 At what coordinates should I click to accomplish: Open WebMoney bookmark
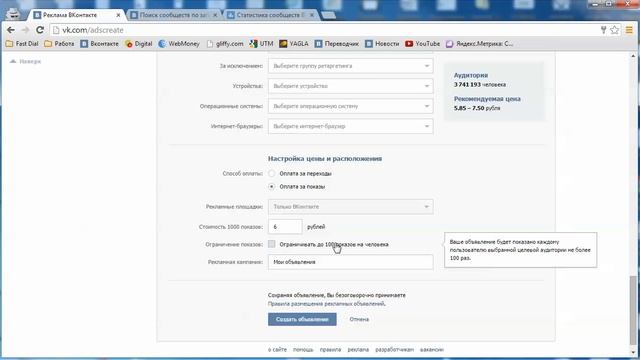coord(179,44)
